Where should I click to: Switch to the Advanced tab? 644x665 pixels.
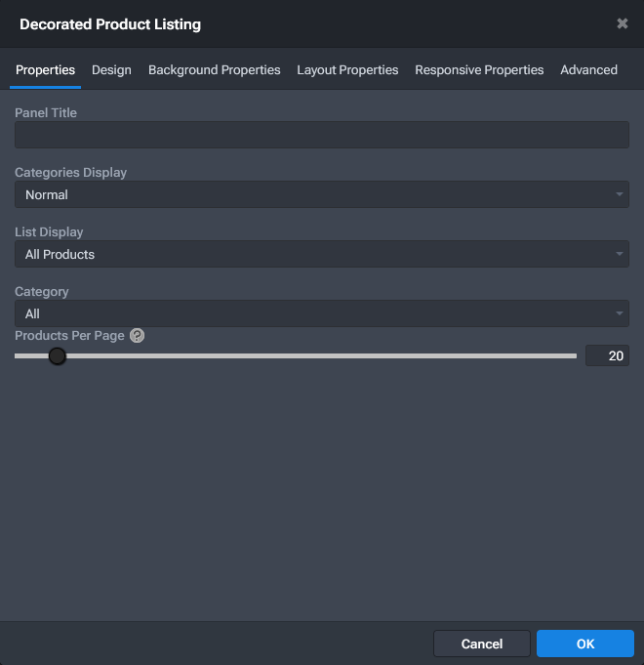(588, 70)
